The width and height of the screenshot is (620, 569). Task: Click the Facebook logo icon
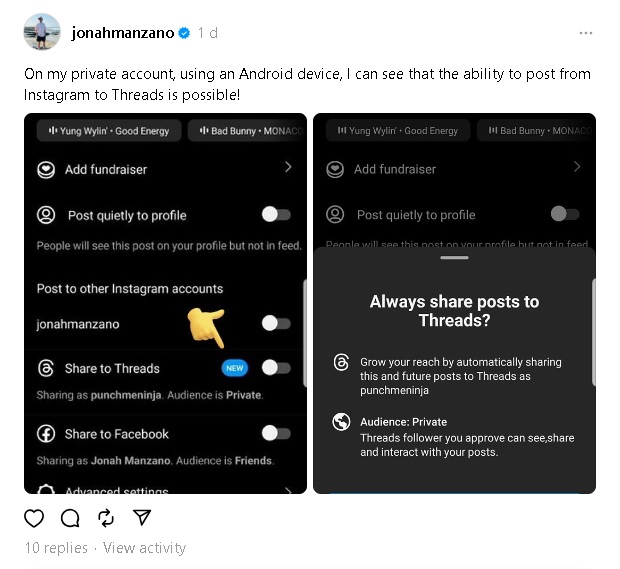click(x=45, y=434)
